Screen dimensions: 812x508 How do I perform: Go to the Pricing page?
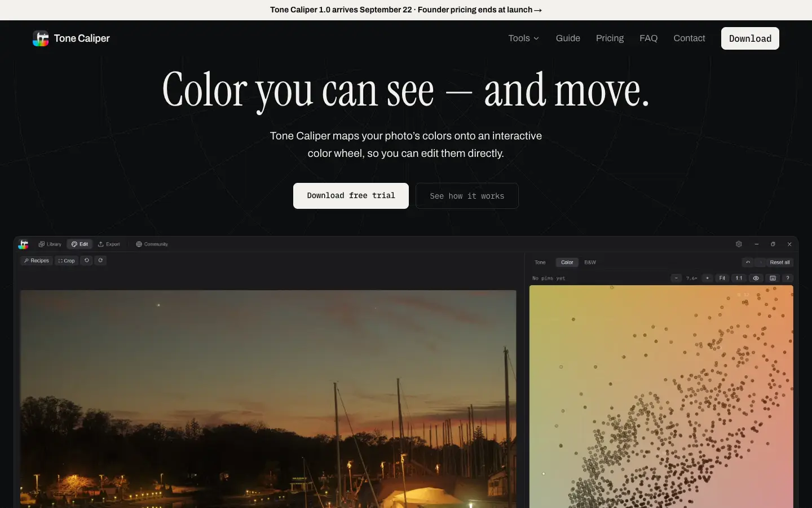tap(610, 38)
